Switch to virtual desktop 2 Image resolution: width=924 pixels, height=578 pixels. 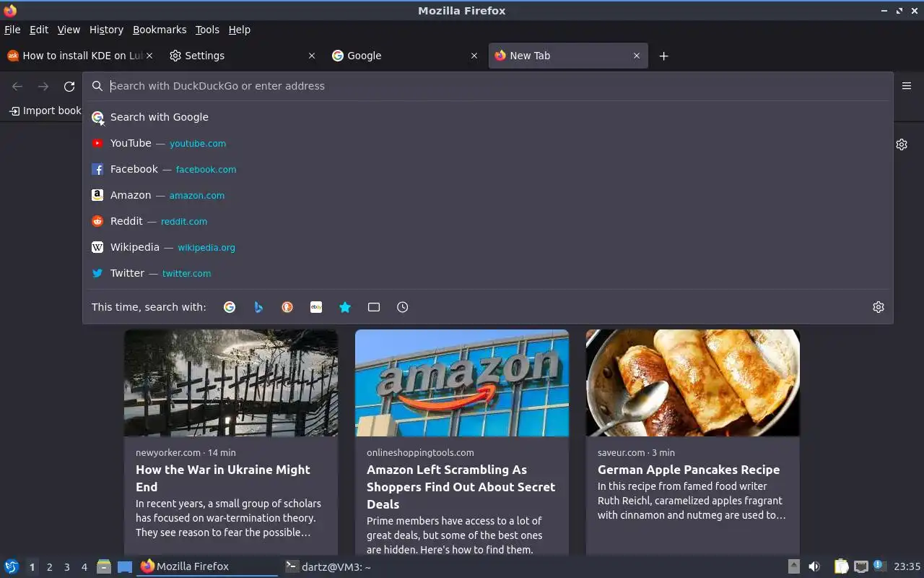pos(49,567)
